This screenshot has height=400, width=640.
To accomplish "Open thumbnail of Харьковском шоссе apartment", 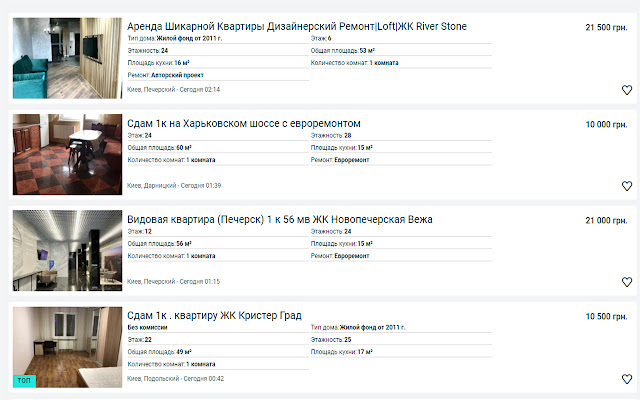I will pos(66,154).
